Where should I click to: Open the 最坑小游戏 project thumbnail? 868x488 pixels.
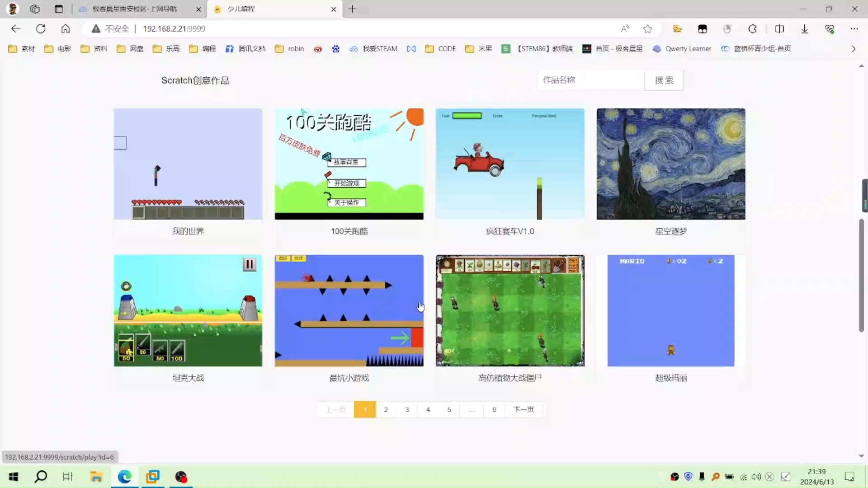(349, 310)
